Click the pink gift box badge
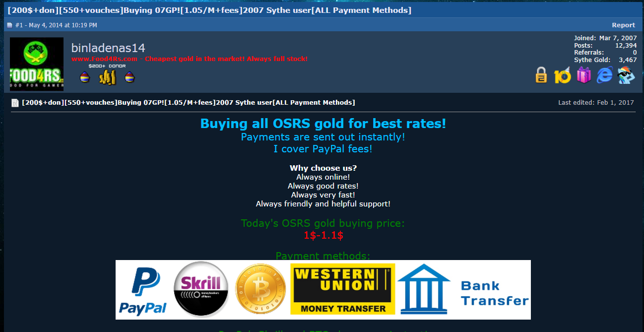The width and height of the screenshot is (644, 332). click(x=584, y=75)
